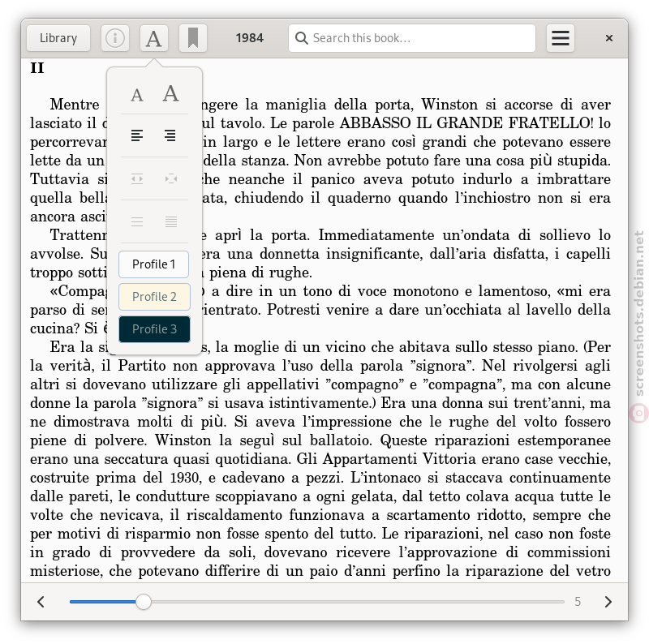Add a bookmark with the bookmark icon
The image size is (649, 644).
(193, 38)
